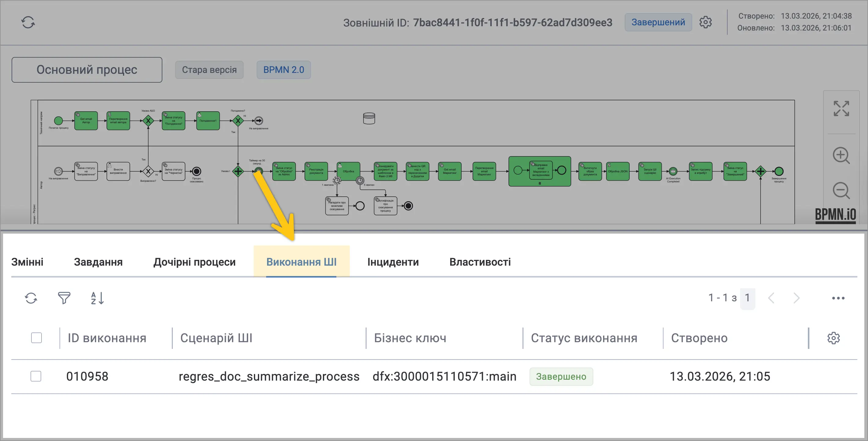Click the 'Стара версія' badge

pyautogui.click(x=209, y=70)
